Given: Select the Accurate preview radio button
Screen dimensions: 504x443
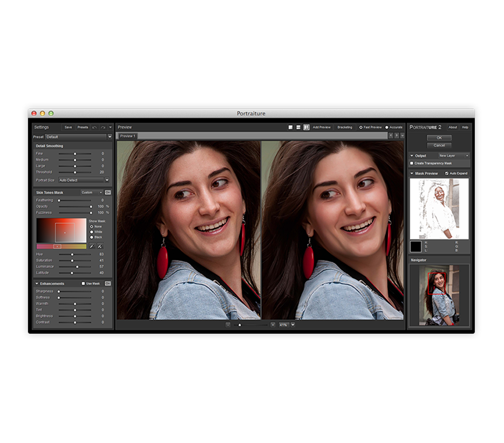Looking at the screenshot, I should [x=387, y=127].
